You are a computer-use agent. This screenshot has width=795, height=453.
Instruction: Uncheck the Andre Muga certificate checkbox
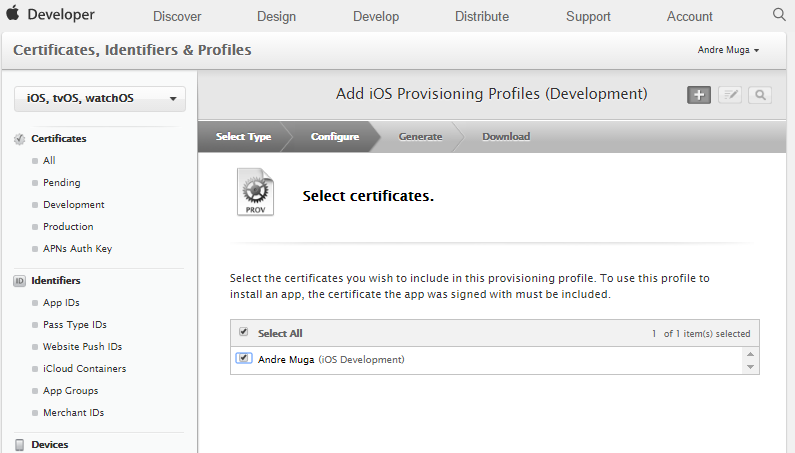tap(244, 358)
